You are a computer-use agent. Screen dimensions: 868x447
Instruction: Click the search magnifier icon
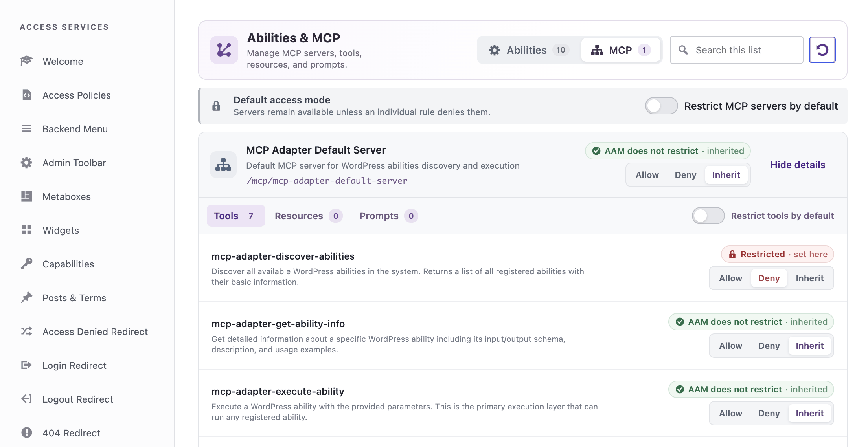[x=683, y=50]
